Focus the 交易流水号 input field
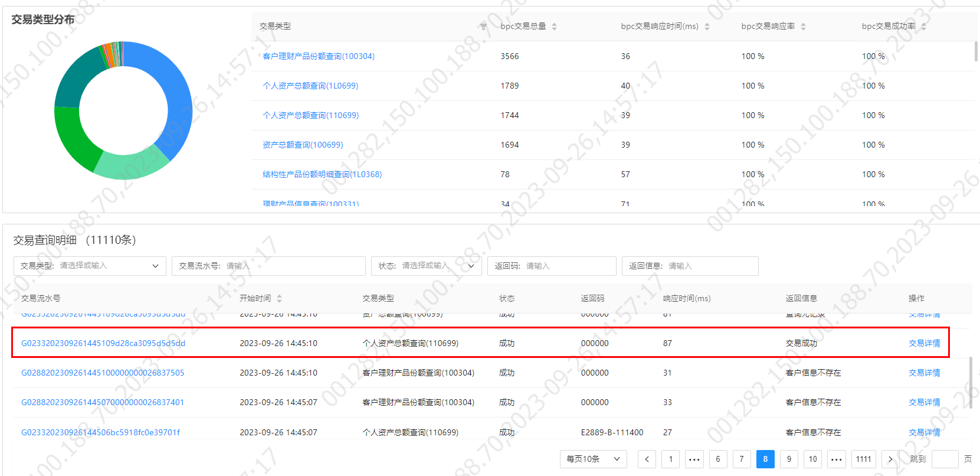This screenshot has height=476, width=980. [x=268, y=266]
